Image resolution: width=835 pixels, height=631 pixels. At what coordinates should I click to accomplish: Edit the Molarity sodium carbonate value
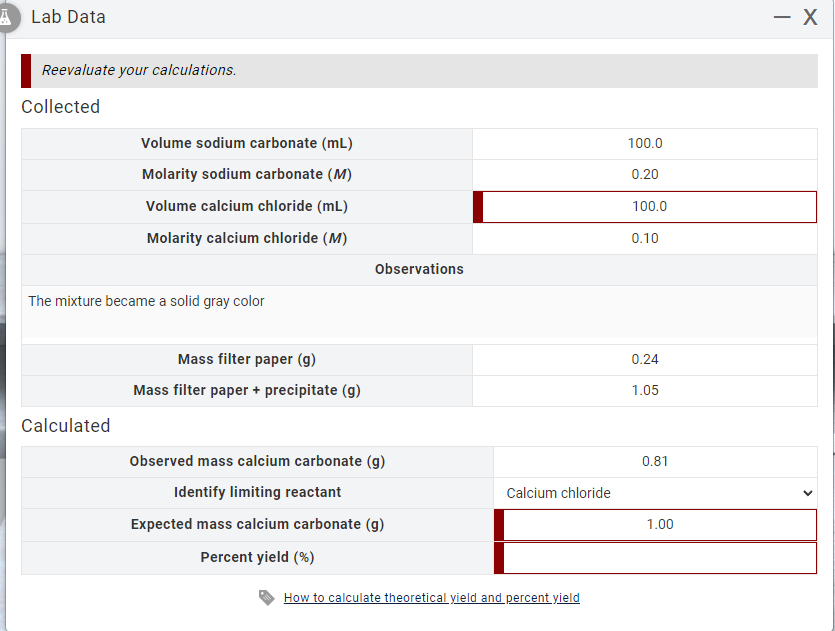[645, 174]
